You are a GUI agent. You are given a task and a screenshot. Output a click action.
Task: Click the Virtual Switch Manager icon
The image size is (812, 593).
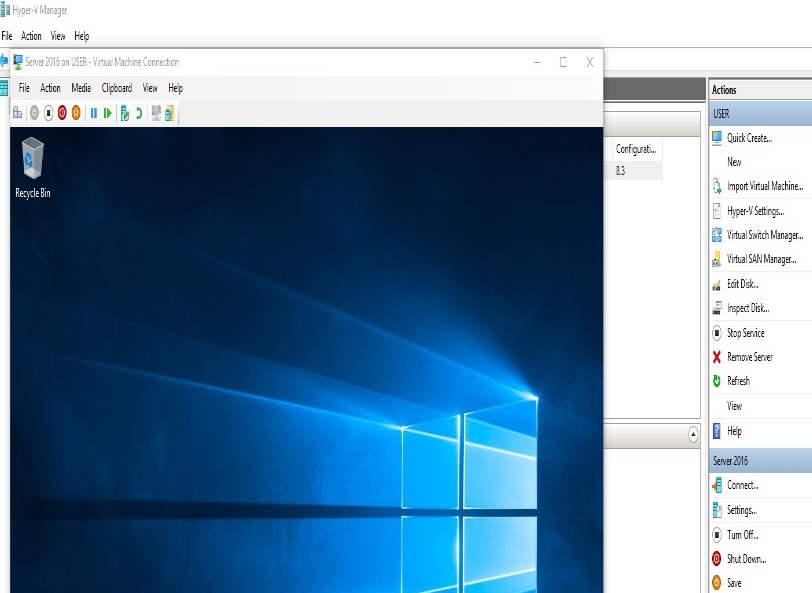click(717, 235)
